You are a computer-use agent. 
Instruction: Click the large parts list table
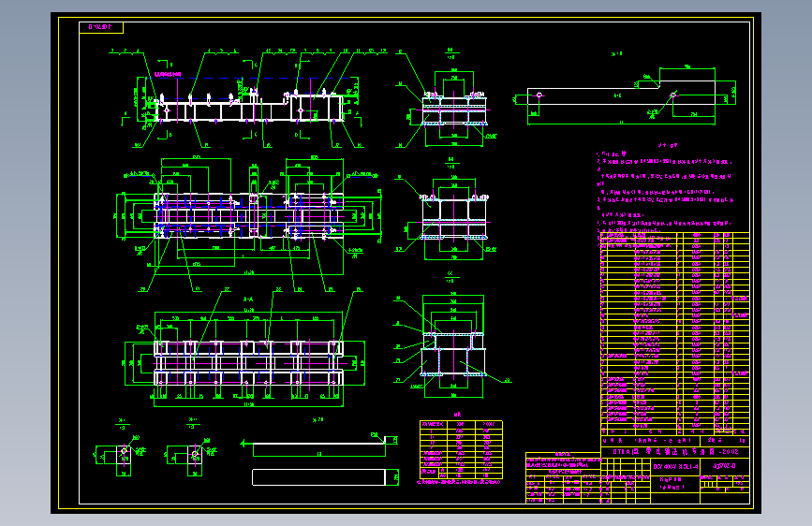674,334
